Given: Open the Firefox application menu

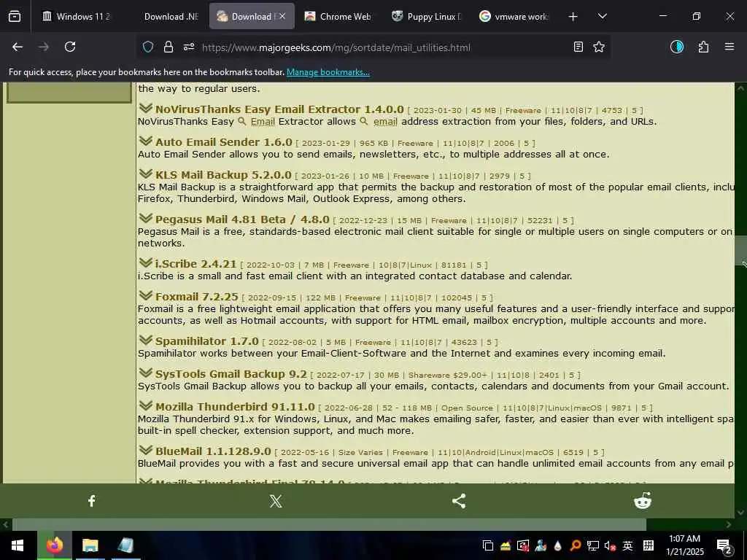Looking at the screenshot, I should click(x=729, y=47).
